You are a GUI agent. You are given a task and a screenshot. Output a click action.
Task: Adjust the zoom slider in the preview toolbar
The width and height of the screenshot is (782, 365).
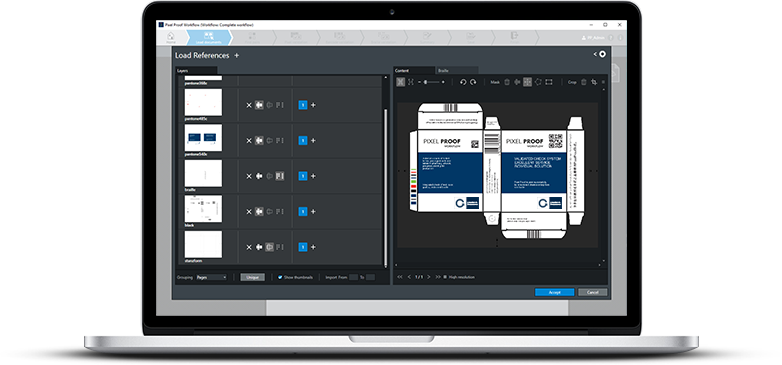(x=431, y=82)
